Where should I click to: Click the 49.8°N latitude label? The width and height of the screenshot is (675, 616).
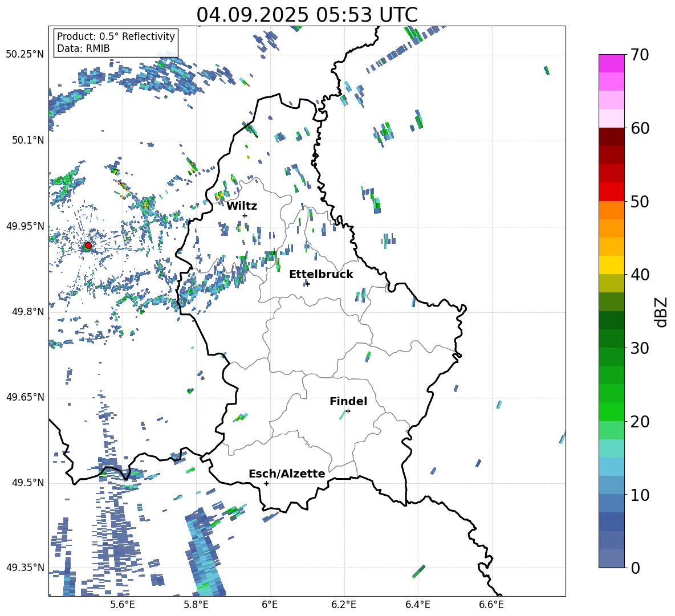28,312
